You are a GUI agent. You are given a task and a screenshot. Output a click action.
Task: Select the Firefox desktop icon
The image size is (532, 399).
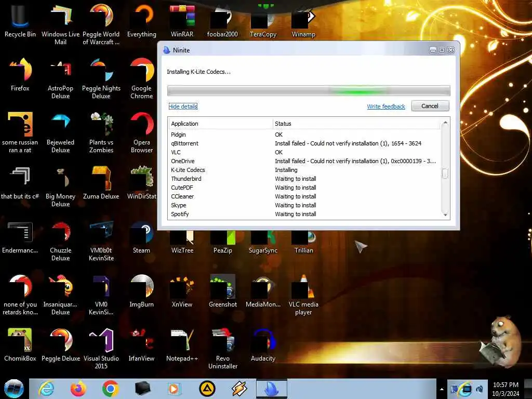[20, 75]
